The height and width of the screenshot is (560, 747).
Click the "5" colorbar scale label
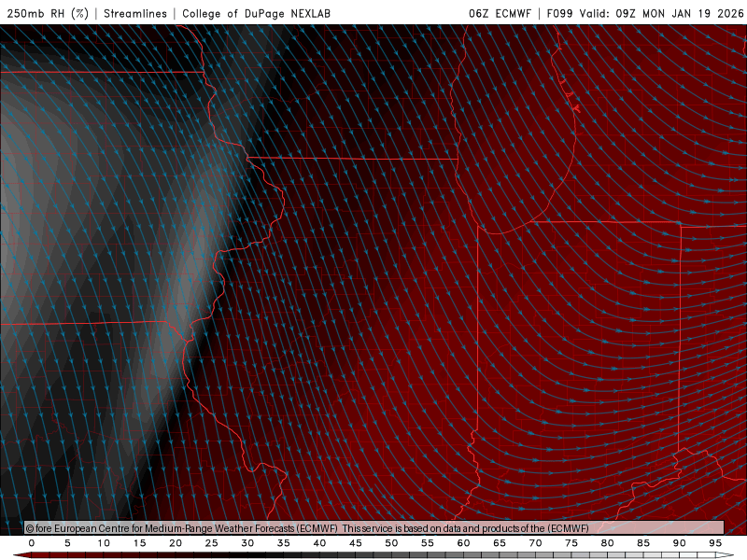point(67,543)
